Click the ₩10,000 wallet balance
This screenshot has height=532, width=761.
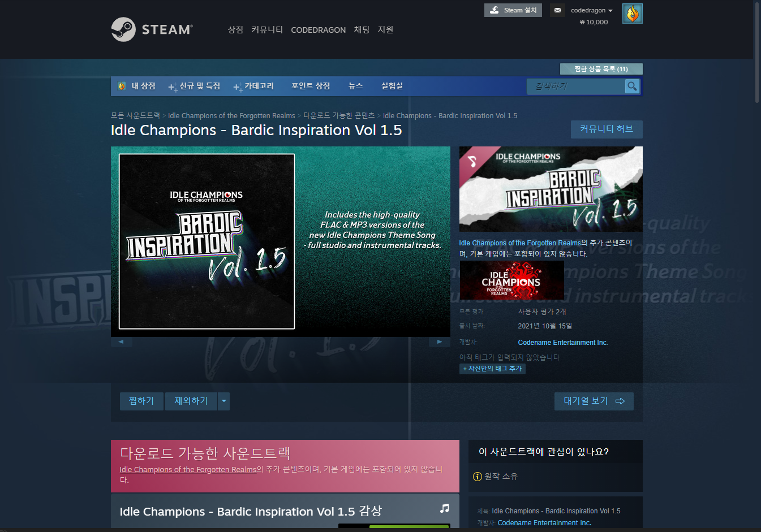(x=594, y=22)
